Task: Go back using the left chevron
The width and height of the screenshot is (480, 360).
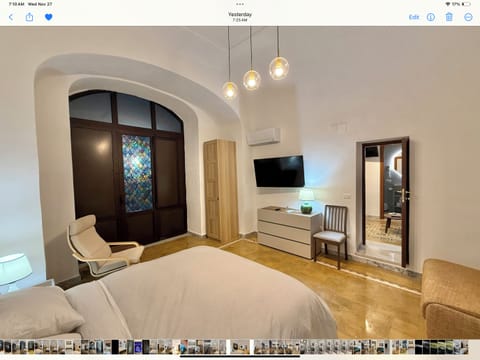Action: pos(11,17)
